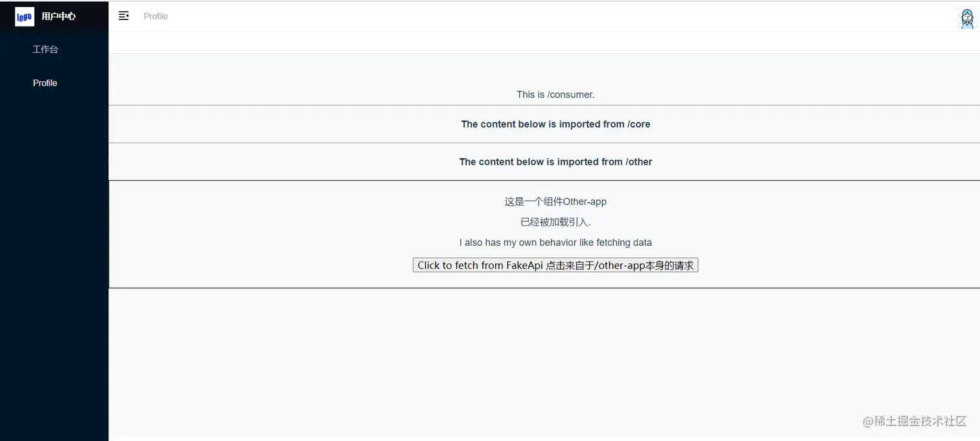This screenshot has height=441, width=980.
Task: Select the Profile item in sidebar
Action: pyautogui.click(x=45, y=83)
